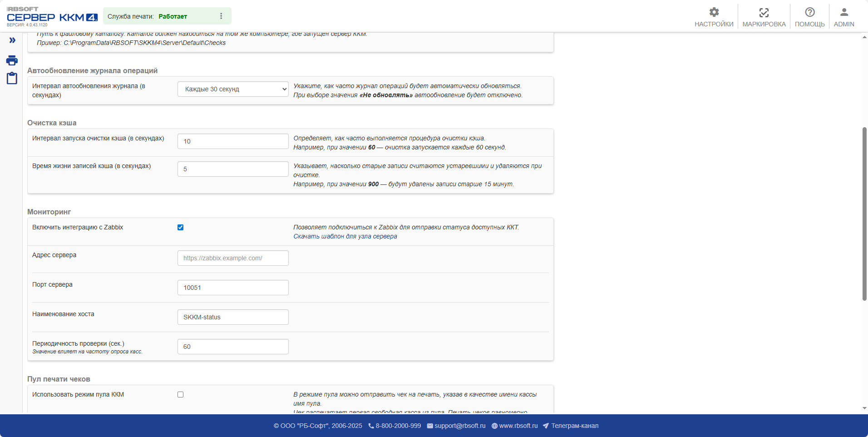Open the Маркировка scan icon
The width and height of the screenshot is (868, 437).
coord(764,12)
